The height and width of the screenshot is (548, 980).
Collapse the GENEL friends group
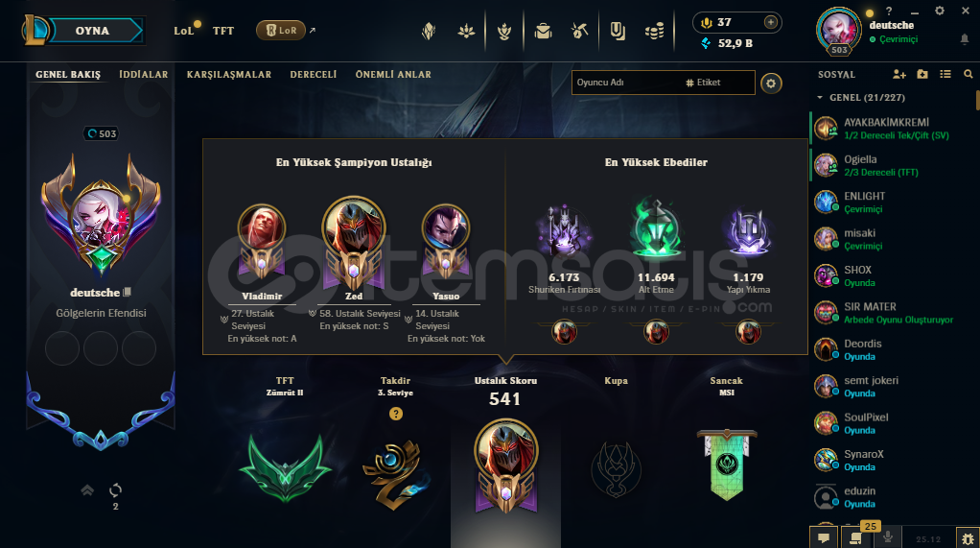[820, 98]
